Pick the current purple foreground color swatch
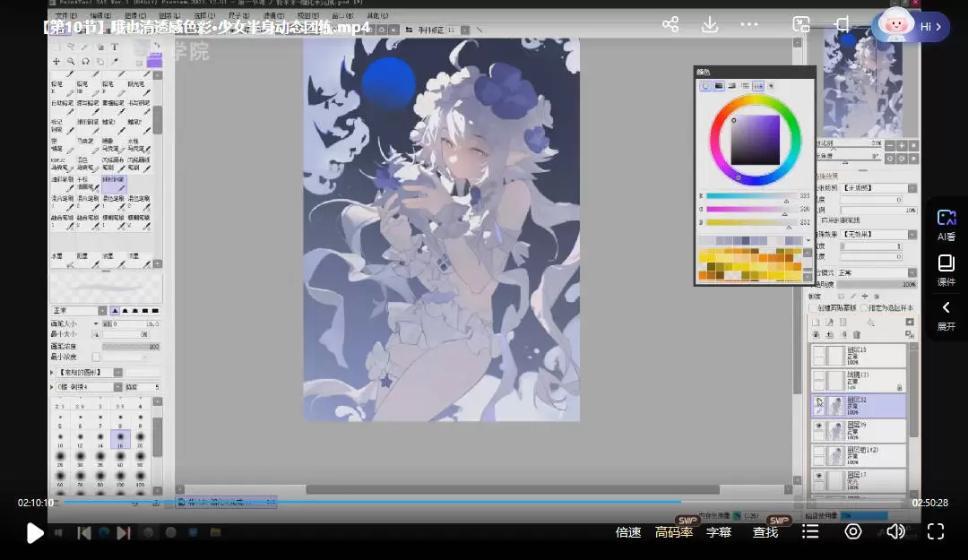This screenshot has width=968, height=560. tap(154, 61)
